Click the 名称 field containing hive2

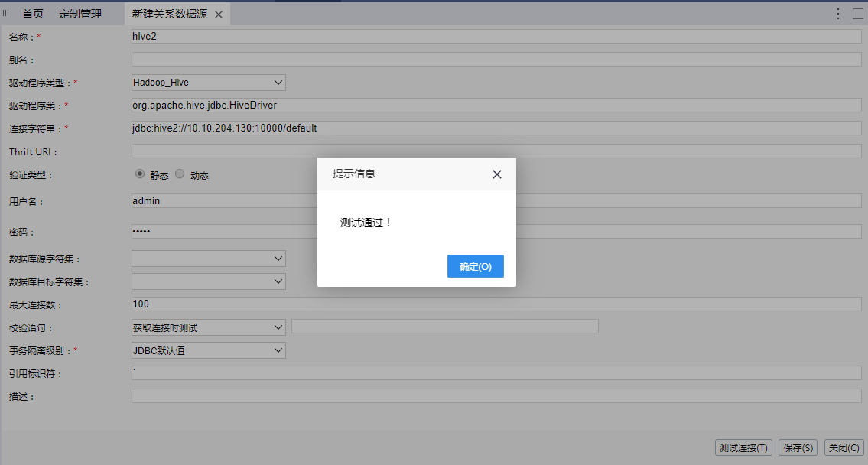(x=496, y=36)
